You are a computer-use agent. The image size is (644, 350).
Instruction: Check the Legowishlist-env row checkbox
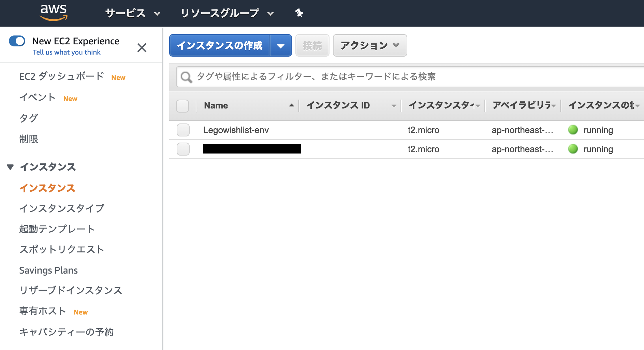point(183,130)
